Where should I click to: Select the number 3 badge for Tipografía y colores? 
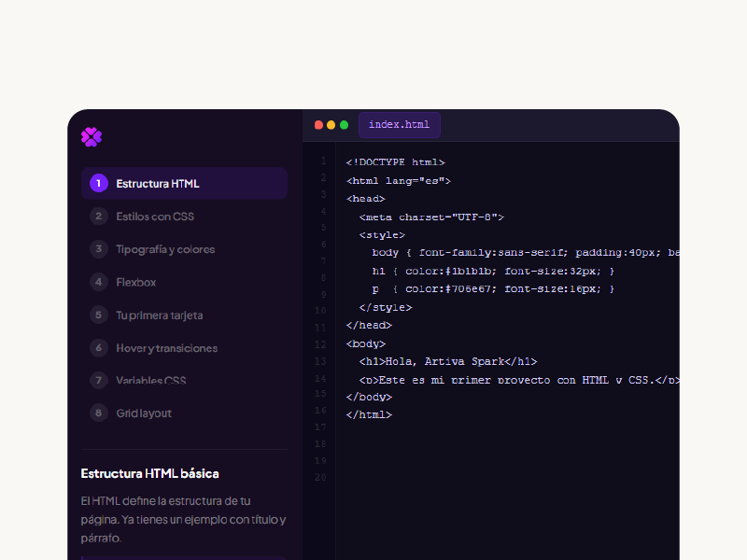point(99,249)
